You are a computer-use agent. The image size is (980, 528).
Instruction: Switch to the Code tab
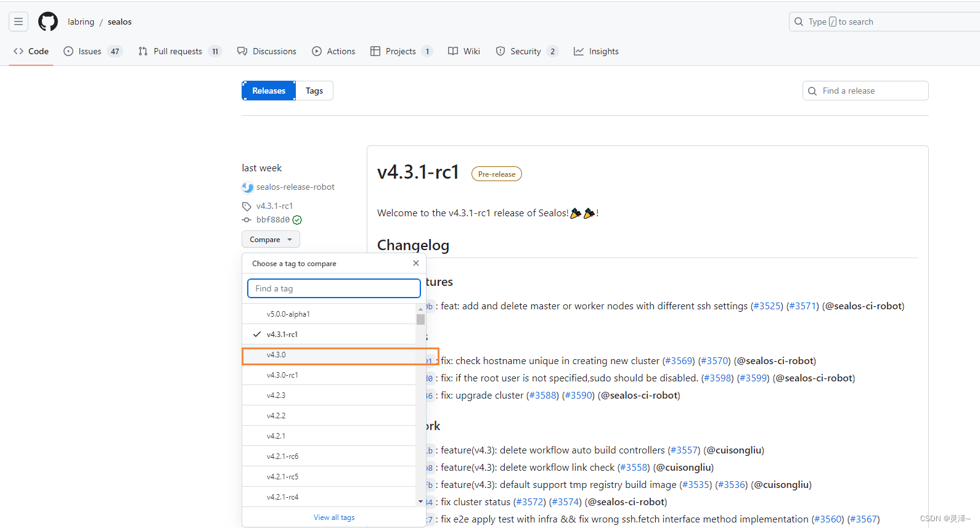tap(31, 51)
